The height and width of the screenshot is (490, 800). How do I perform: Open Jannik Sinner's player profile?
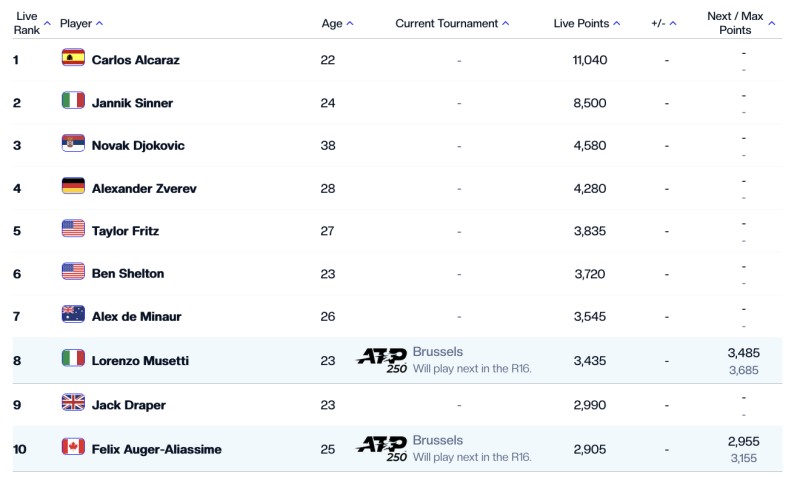click(132, 103)
